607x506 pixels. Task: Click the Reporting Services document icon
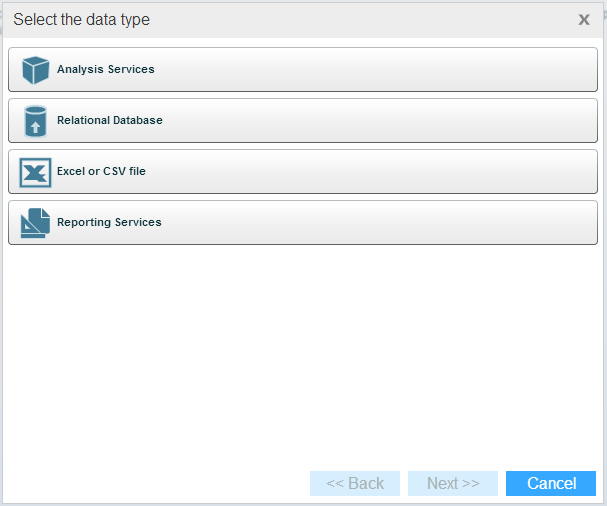click(36, 223)
